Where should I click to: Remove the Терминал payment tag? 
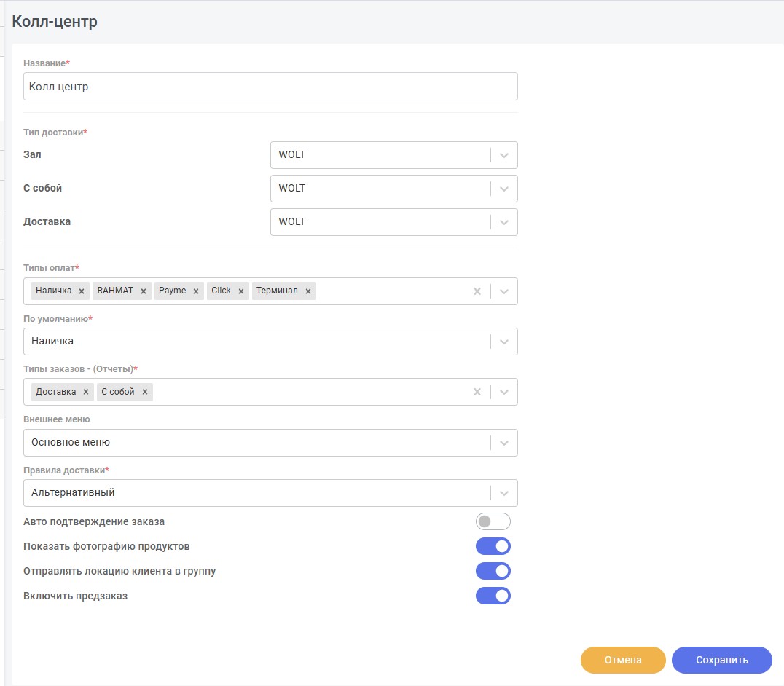click(x=308, y=291)
